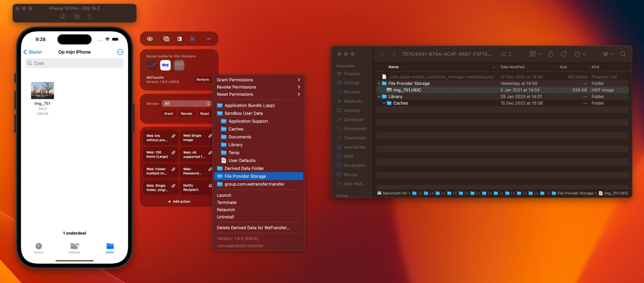Click the blue command-key shortcuts icon
This screenshot has height=283, width=644.
pyautogui.click(x=192, y=39)
